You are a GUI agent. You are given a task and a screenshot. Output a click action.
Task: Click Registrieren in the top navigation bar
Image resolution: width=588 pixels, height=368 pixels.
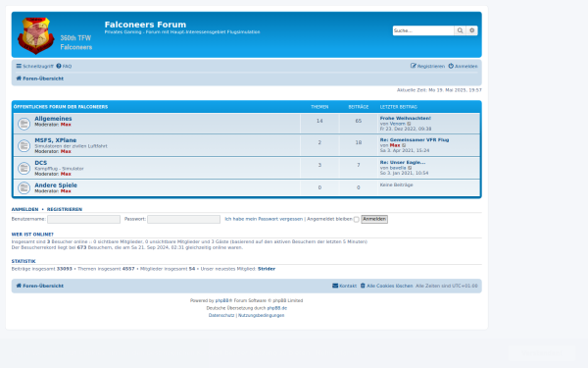(x=427, y=66)
